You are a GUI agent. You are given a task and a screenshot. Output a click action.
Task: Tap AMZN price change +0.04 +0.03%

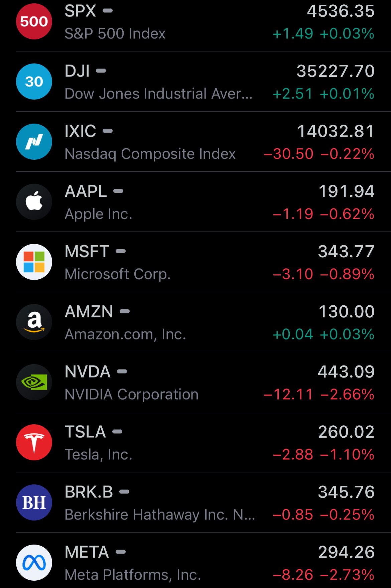[323, 334]
